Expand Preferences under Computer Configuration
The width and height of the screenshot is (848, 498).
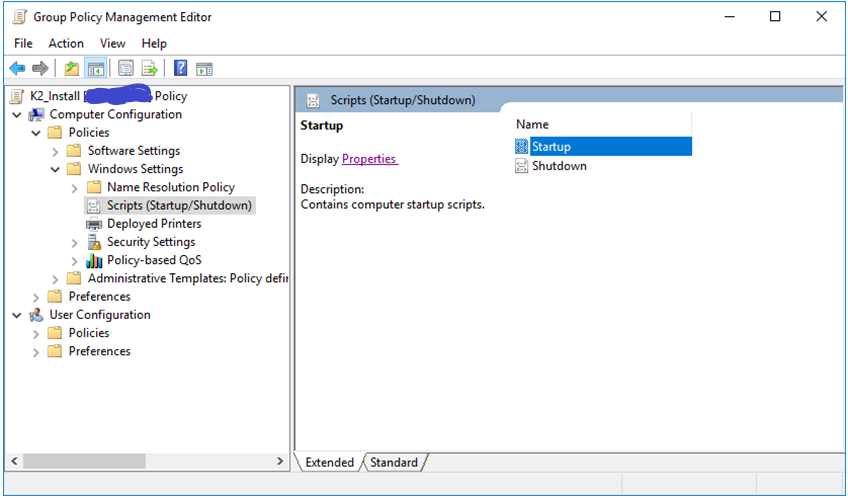pyautogui.click(x=36, y=297)
